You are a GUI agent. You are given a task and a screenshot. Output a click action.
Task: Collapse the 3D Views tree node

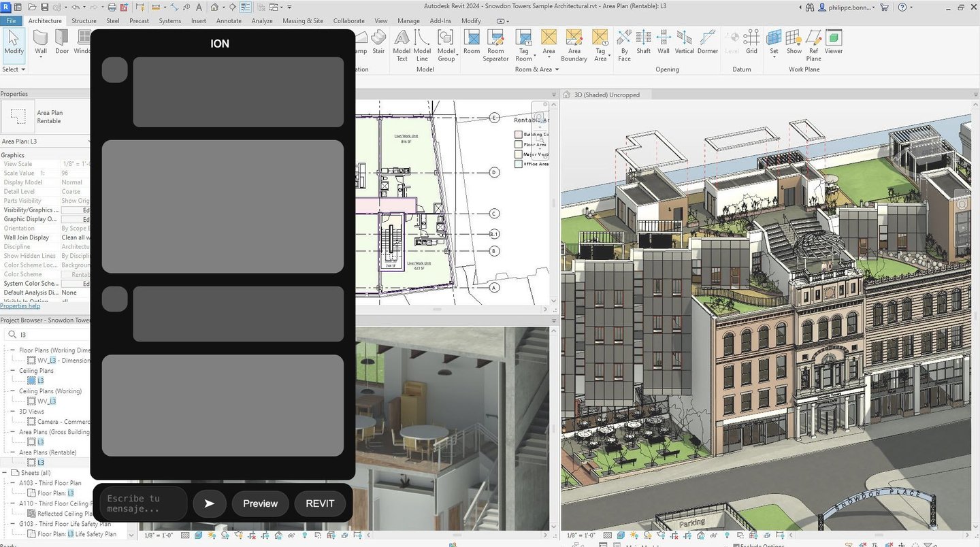pyautogui.click(x=13, y=412)
